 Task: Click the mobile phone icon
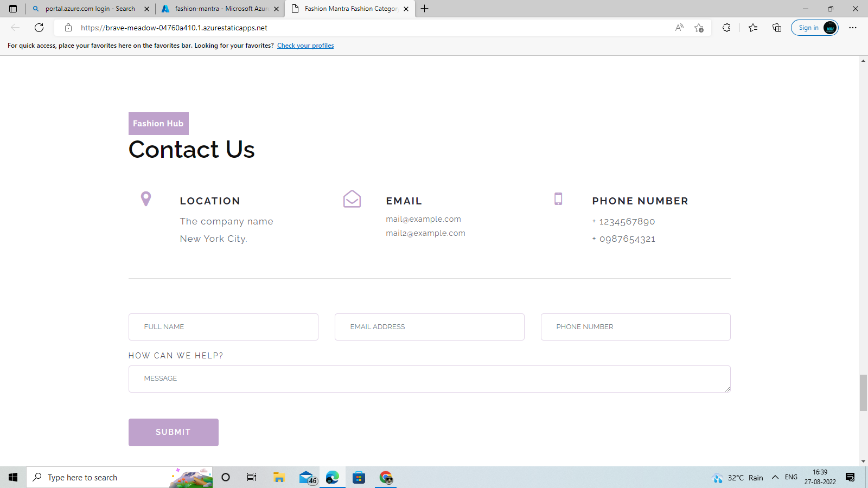(x=558, y=199)
